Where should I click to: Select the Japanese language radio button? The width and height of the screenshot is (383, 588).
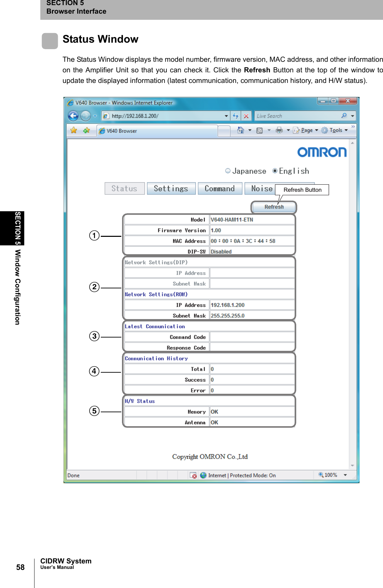[x=228, y=171]
